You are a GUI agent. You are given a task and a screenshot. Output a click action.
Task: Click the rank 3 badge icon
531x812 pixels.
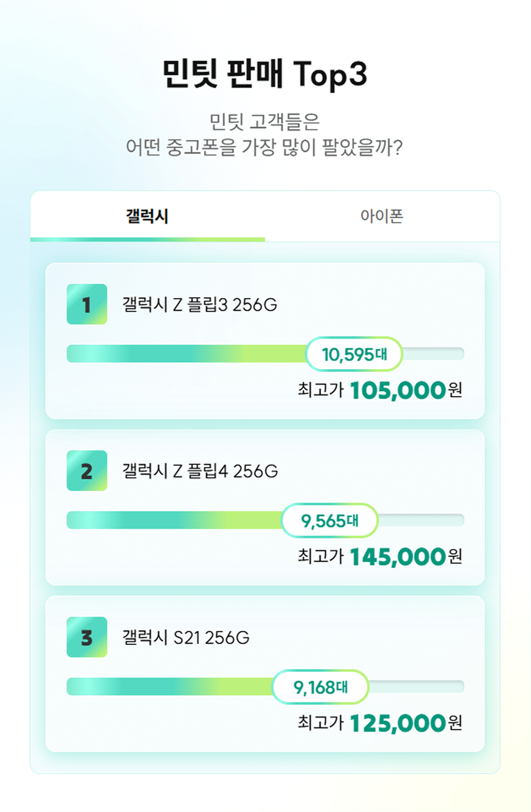point(87,637)
